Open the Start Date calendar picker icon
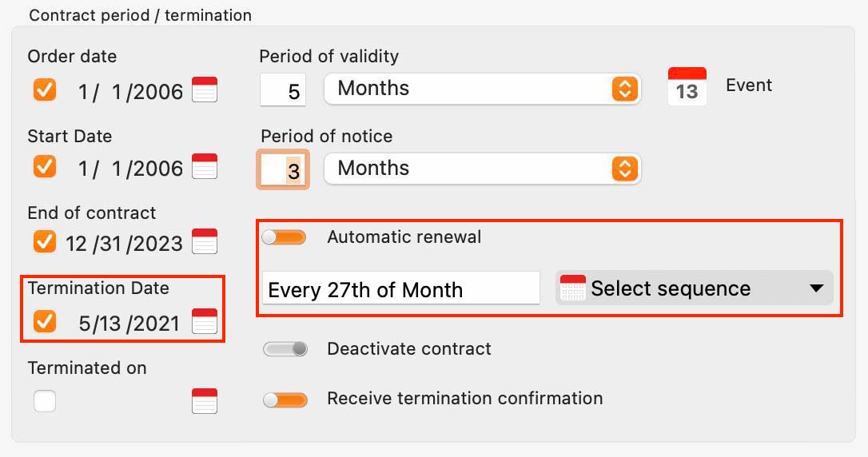Screen dimensions: 868x457 pos(205,166)
